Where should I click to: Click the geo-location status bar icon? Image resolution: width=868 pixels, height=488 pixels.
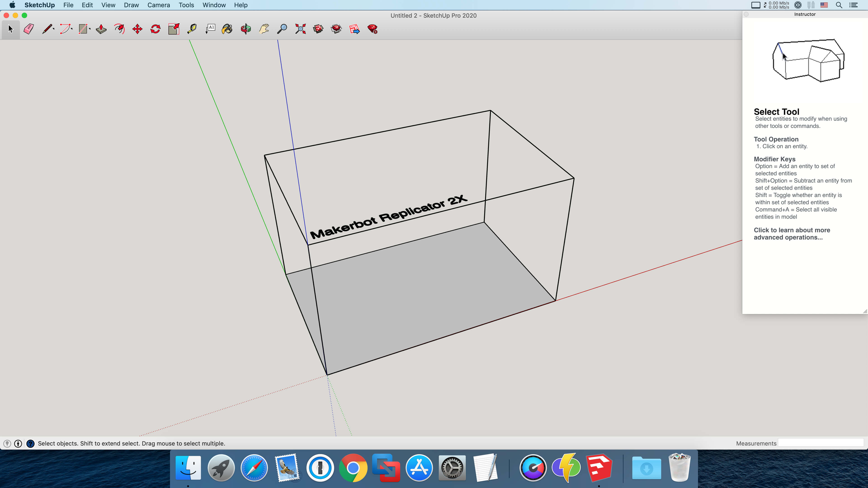pyautogui.click(x=7, y=443)
